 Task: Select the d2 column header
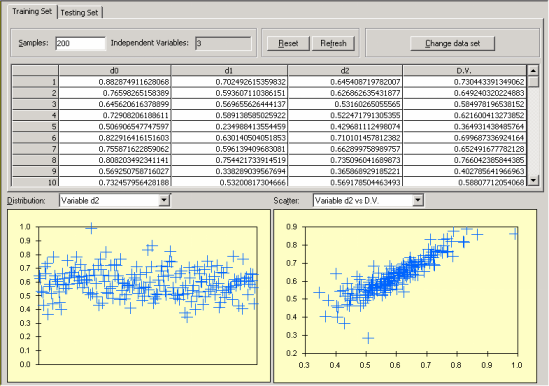345,70
